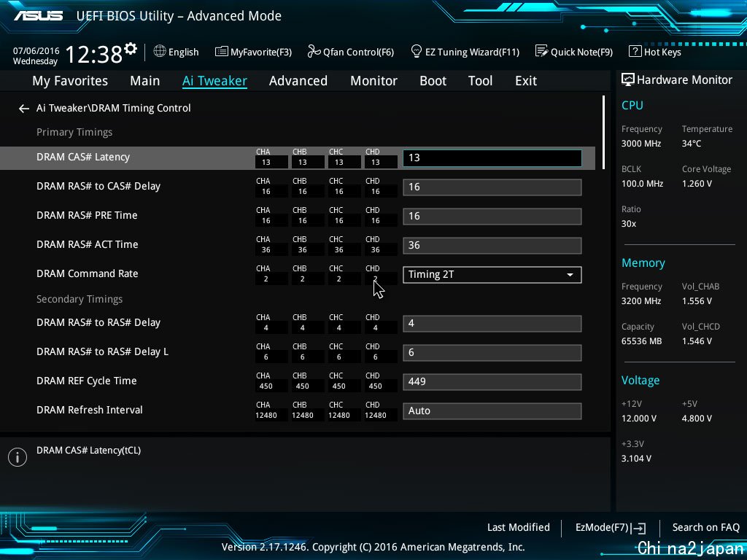The width and height of the screenshot is (747, 560).
Task: Click DRAM Refresh Interval Auto field
Action: (x=492, y=411)
